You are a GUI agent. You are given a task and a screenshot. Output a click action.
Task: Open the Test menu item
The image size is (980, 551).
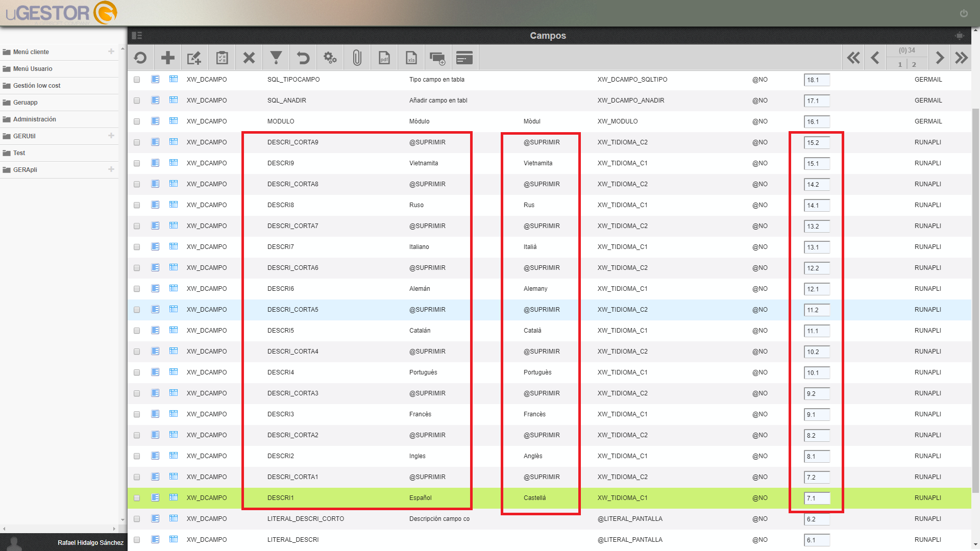pyautogui.click(x=14, y=153)
